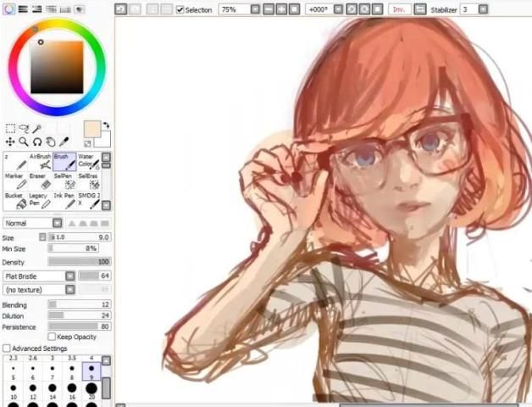This screenshot has width=532, height=407.
Task: Adjust the Density slider
Action: pos(79,262)
